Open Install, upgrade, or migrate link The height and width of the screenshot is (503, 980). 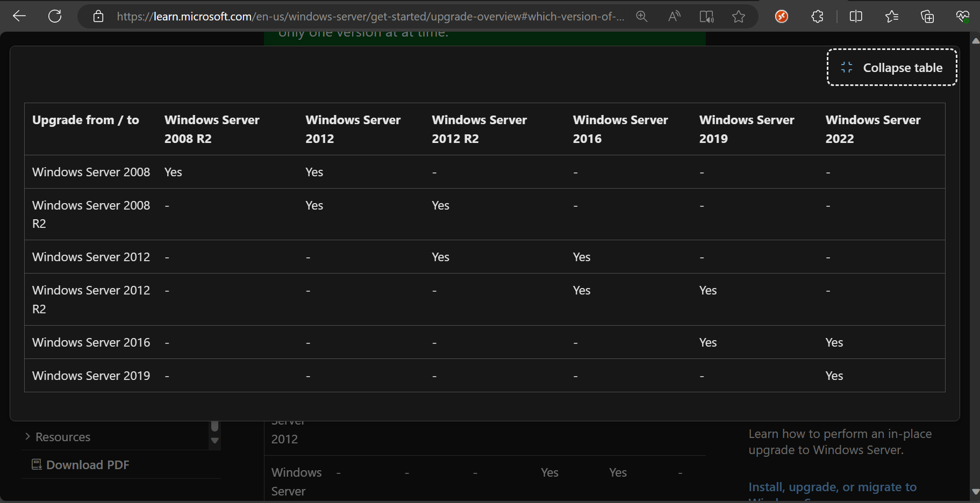(x=833, y=487)
